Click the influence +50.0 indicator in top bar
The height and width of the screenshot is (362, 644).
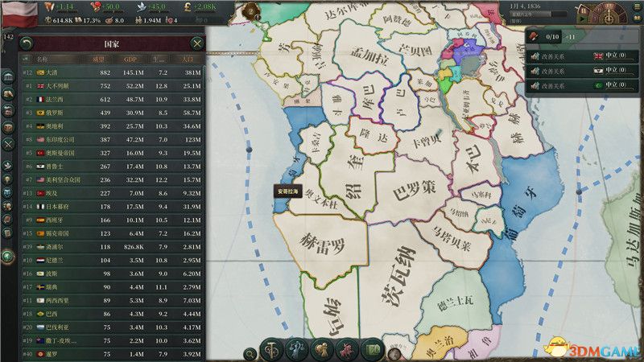point(105,6)
